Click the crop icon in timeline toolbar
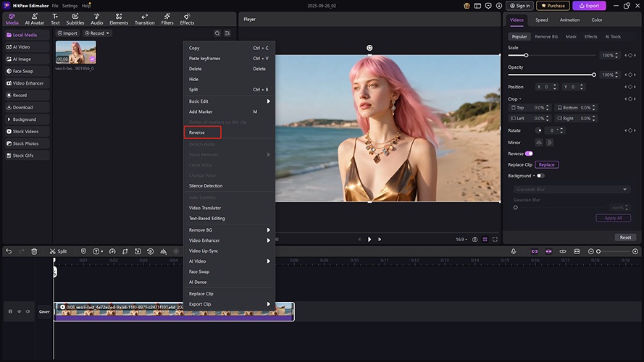The image size is (644, 362). click(x=125, y=251)
